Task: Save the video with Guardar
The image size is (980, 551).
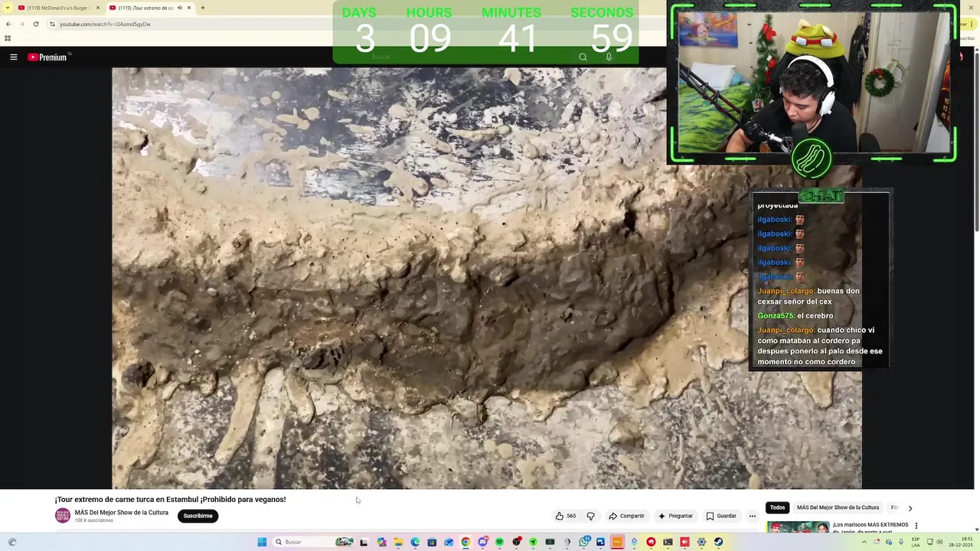Action: [x=721, y=516]
